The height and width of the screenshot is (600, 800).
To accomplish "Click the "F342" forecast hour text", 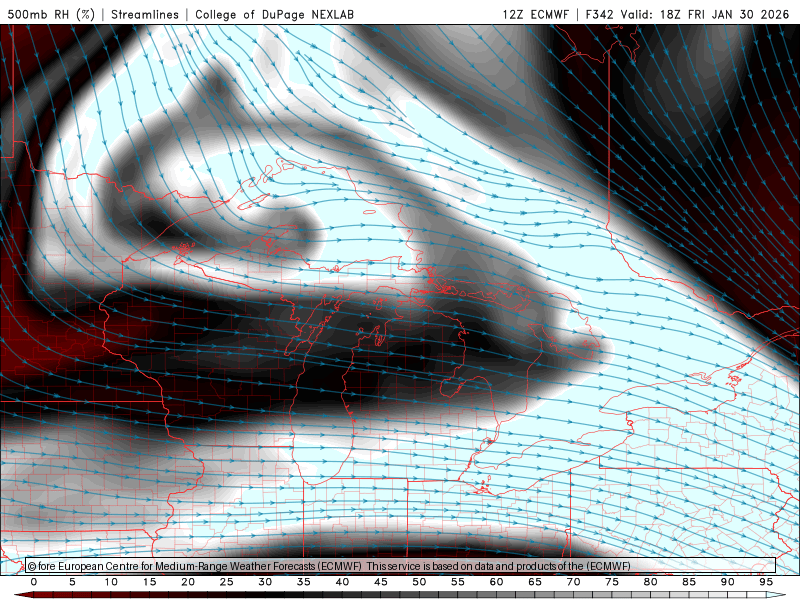I will [x=599, y=14].
